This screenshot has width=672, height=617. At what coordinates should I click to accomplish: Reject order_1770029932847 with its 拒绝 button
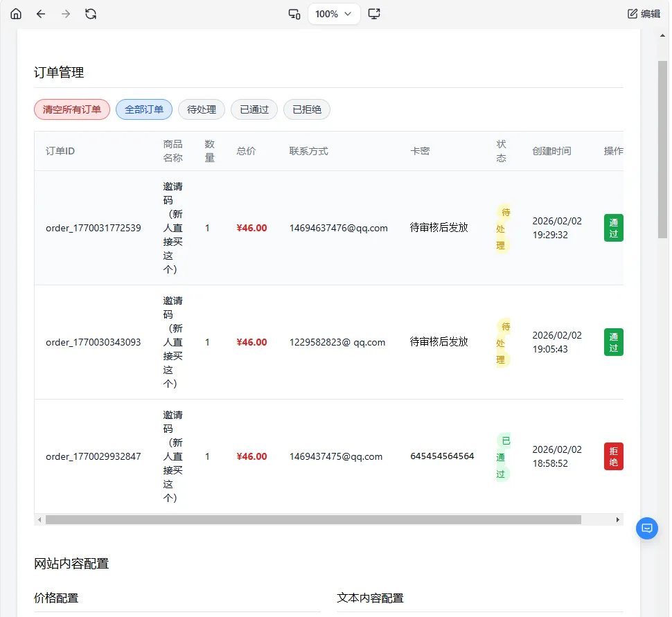point(612,456)
